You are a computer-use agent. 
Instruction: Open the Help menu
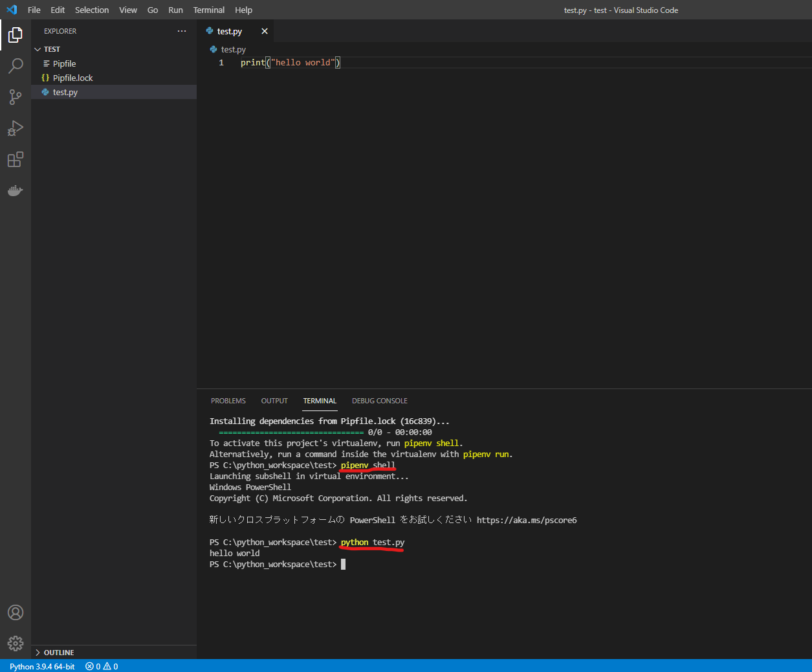coord(244,10)
